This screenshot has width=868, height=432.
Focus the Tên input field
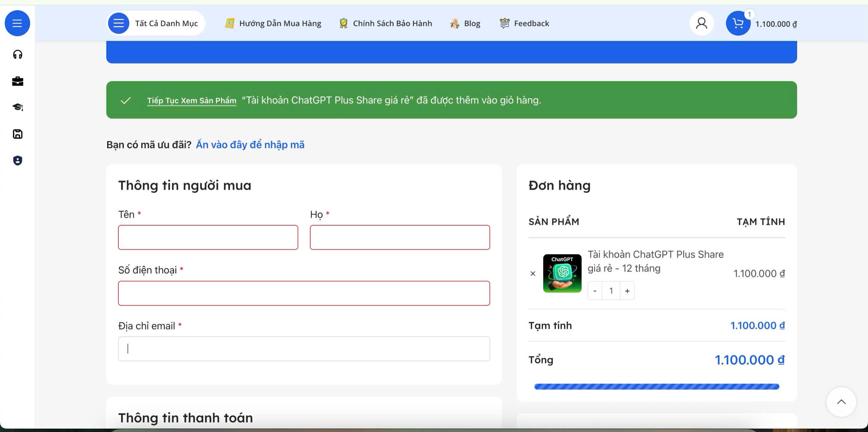pyautogui.click(x=208, y=237)
